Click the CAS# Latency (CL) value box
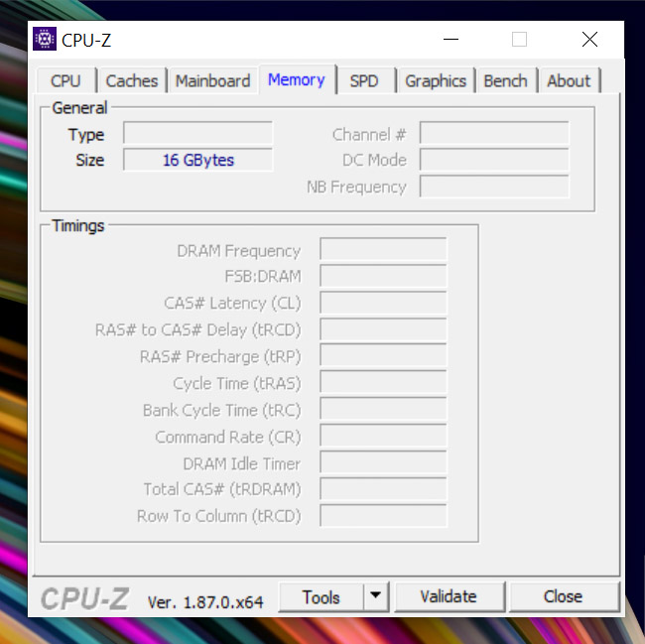Image resolution: width=645 pixels, height=644 pixels. (x=383, y=303)
